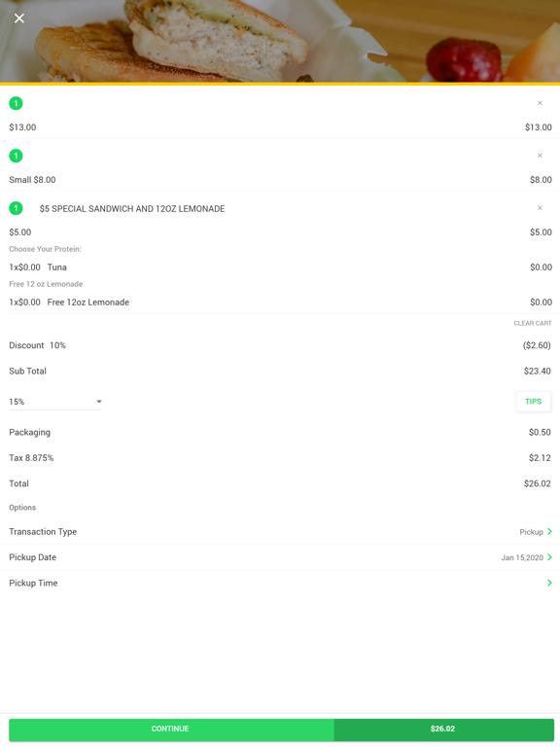
Task: Tap the $26.02 total button
Action: click(443, 729)
